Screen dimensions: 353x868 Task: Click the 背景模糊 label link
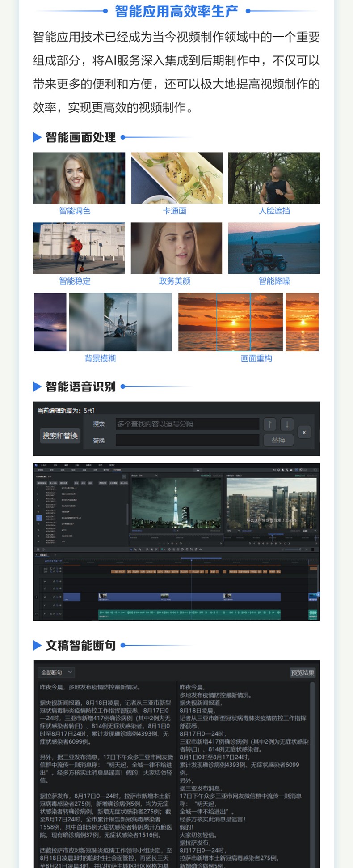(x=100, y=358)
